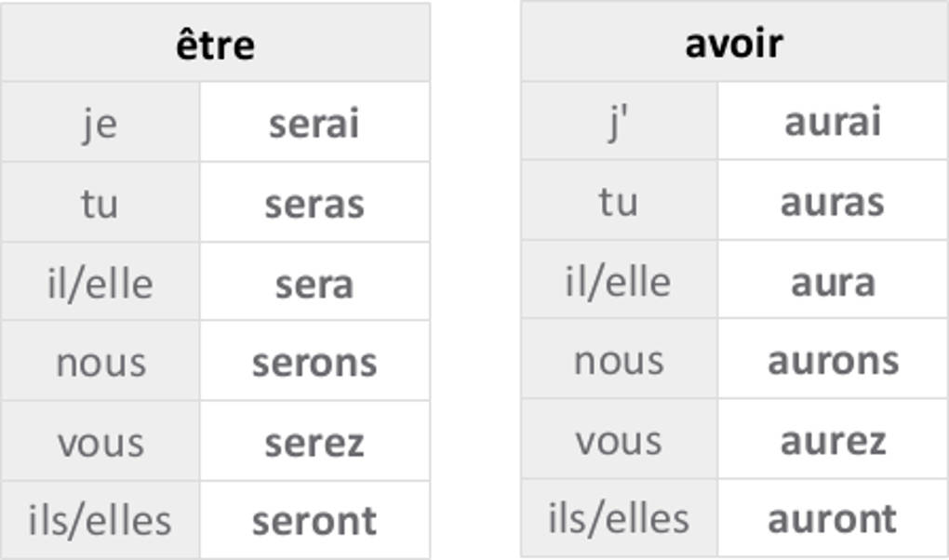Viewport: 949px width, 560px height.
Task: Select 'il/elle' cell in avoir table
Action: [x=619, y=282]
